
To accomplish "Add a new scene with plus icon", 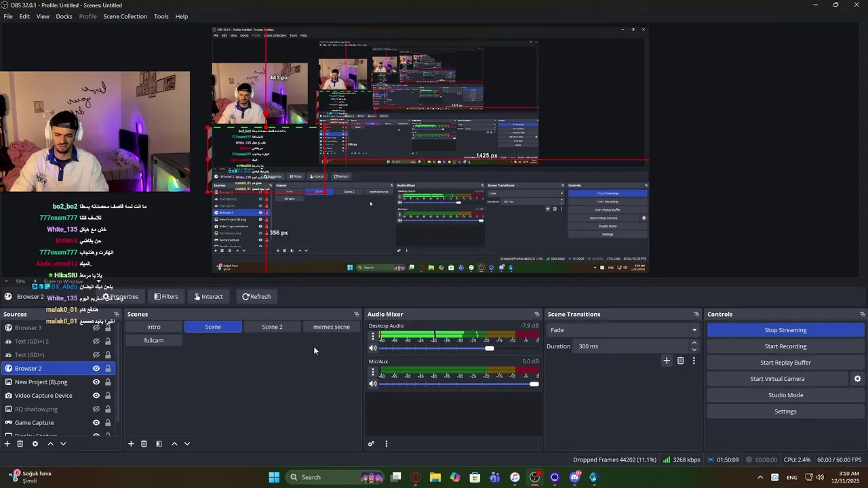I will pyautogui.click(x=131, y=444).
